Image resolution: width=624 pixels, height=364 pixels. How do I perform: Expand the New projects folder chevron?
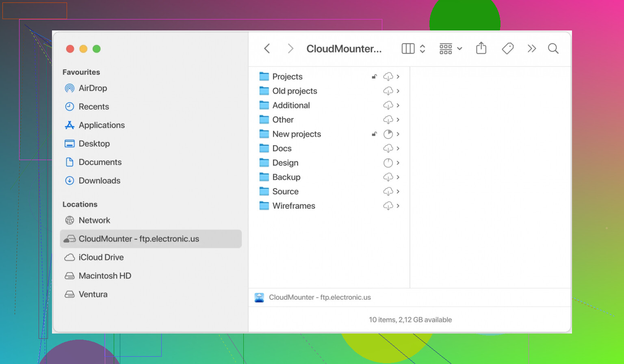pos(398,134)
